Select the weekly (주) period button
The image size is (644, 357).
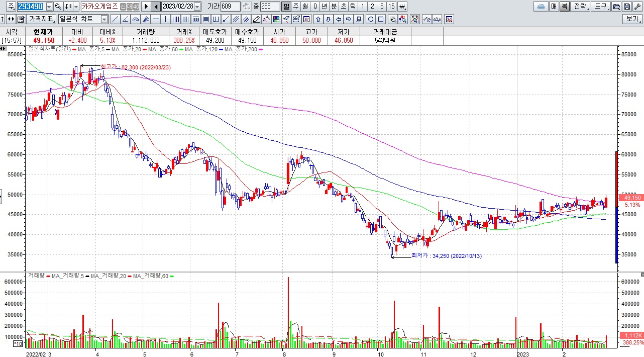pos(295,7)
